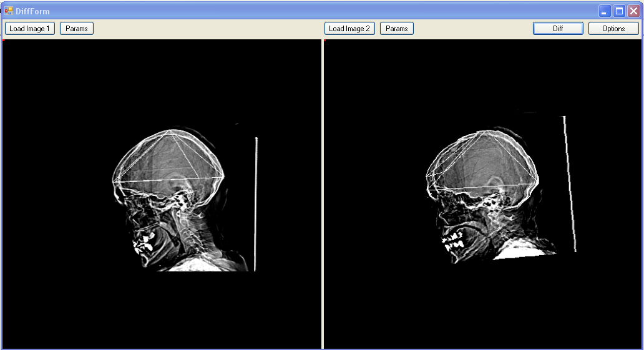
Task: Open Params for the second image
Action: pos(396,28)
